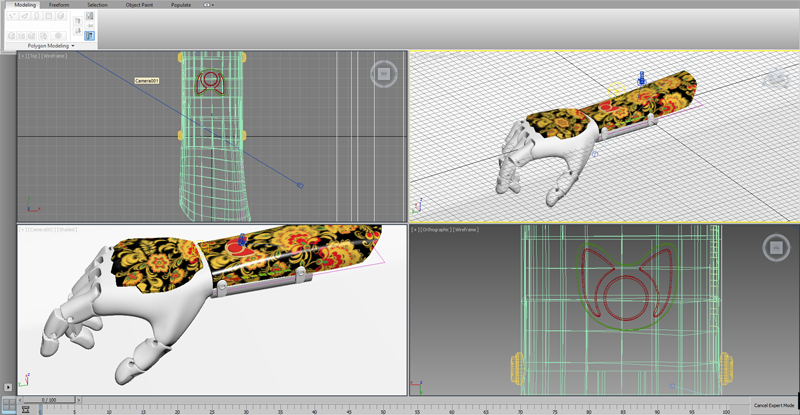The width and height of the screenshot is (800, 415).
Task: Click first cube icon in ribbon's lower row
Action: click(11, 36)
